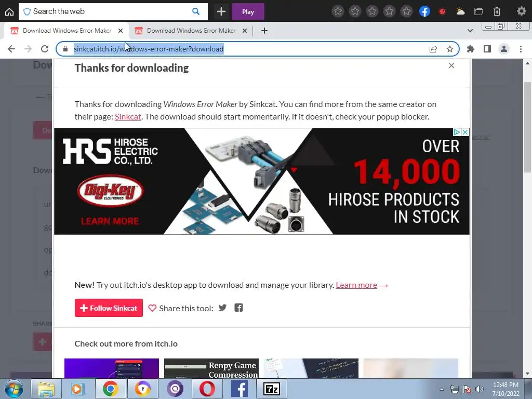Open the Renpy Game Compression thumbnail
Viewport: 532px width, 399px height.
211,368
